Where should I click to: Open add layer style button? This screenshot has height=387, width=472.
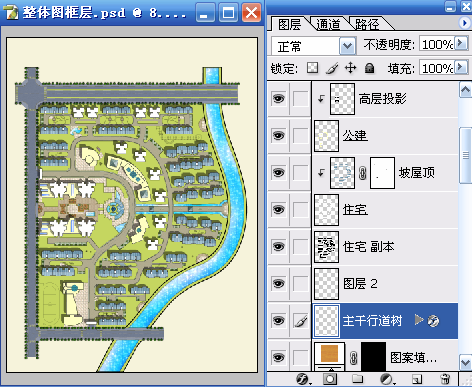[x=303, y=379]
